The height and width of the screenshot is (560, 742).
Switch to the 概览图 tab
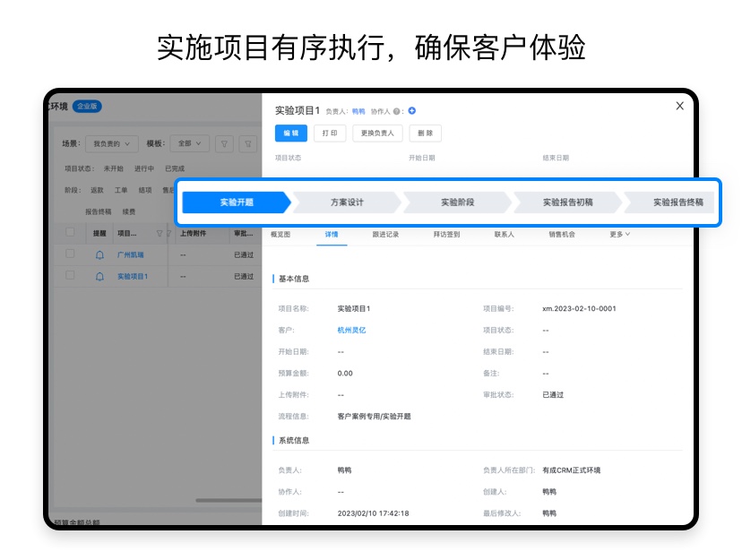[280, 234]
